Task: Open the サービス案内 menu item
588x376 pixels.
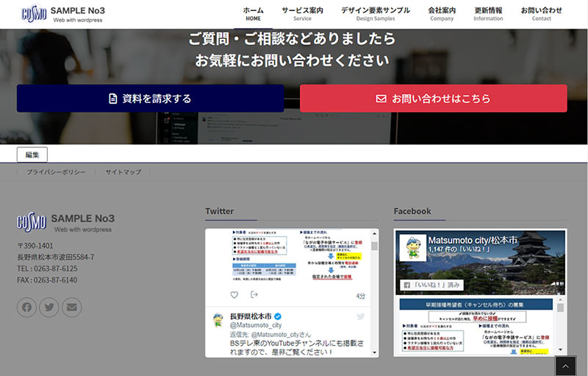Action: pos(302,14)
